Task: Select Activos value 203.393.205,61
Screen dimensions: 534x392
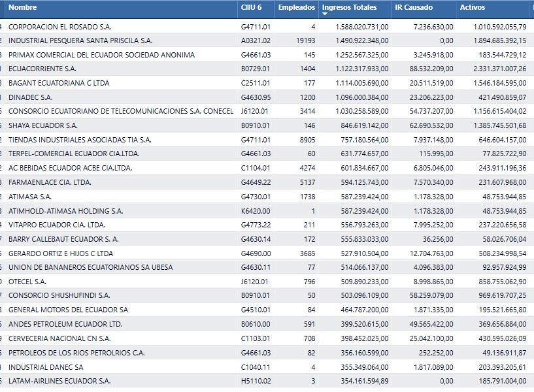Action: click(x=503, y=367)
